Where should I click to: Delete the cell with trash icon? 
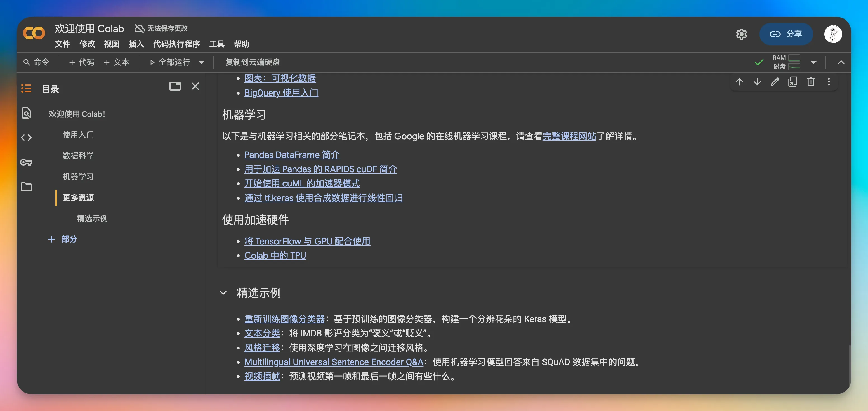[x=811, y=82]
